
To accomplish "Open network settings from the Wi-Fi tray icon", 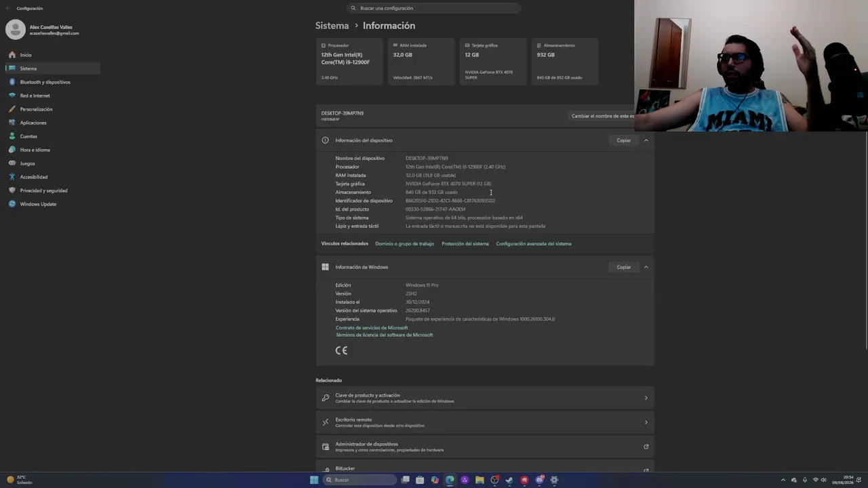I will (x=815, y=480).
